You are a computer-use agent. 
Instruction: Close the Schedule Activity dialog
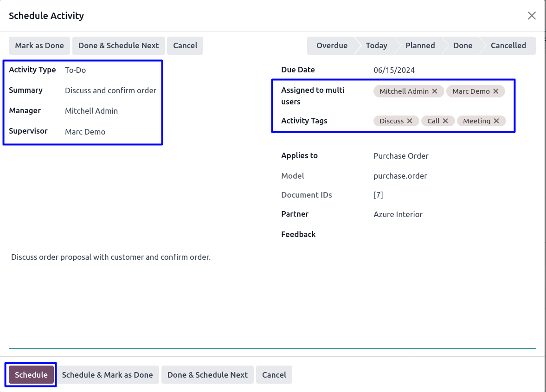(532, 16)
